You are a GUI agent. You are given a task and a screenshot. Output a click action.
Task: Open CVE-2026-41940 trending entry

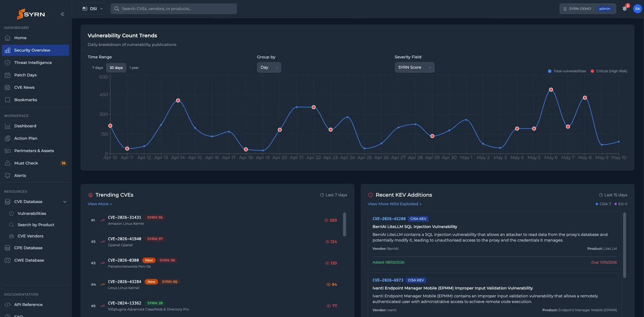(124, 239)
